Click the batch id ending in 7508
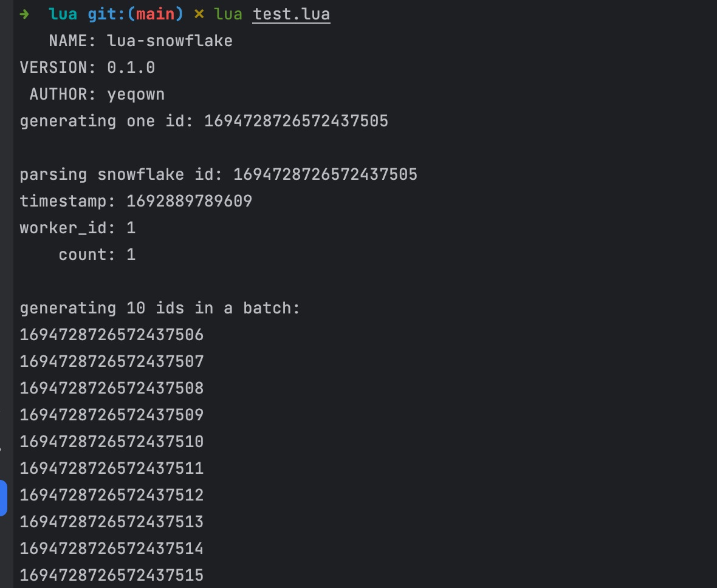Image resolution: width=717 pixels, height=588 pixels. click(112, 388)
